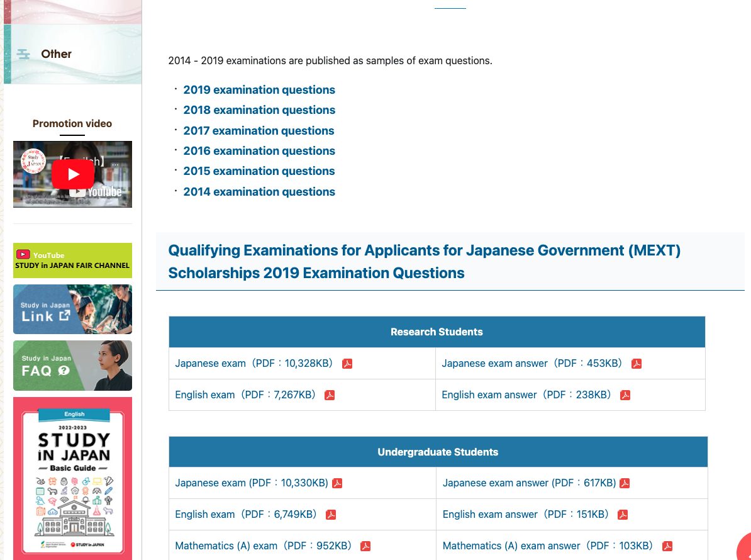This screenshot has width=751, height=560.
Task: Click PDF icon beside English exam answer 238KB
Action: pos(625,395)
